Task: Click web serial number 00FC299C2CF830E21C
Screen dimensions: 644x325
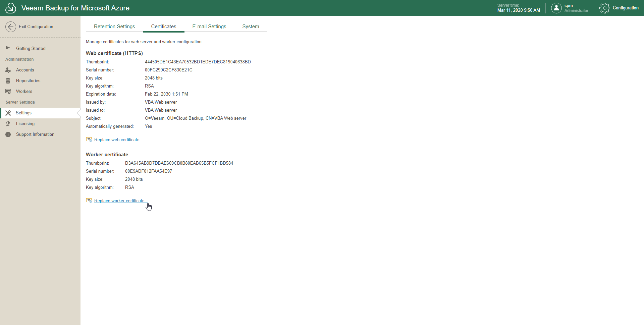Action: click(x=169, y=70)
